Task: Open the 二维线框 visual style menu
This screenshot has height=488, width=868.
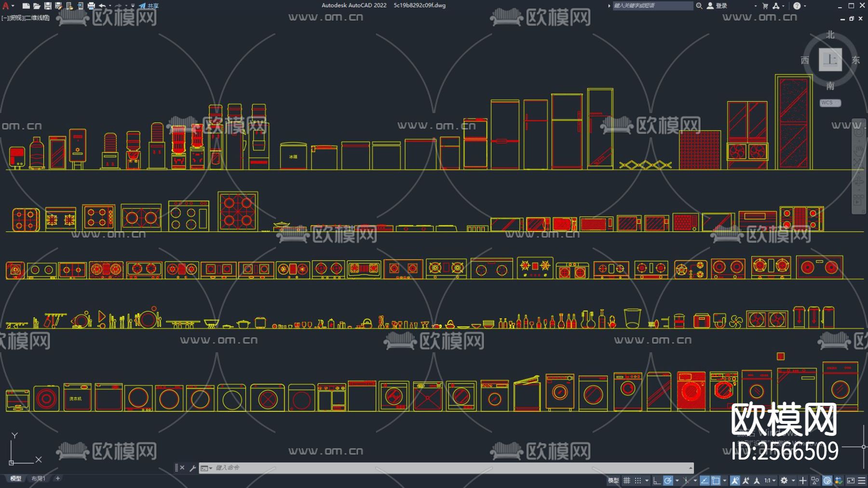Action: (37, 18)
